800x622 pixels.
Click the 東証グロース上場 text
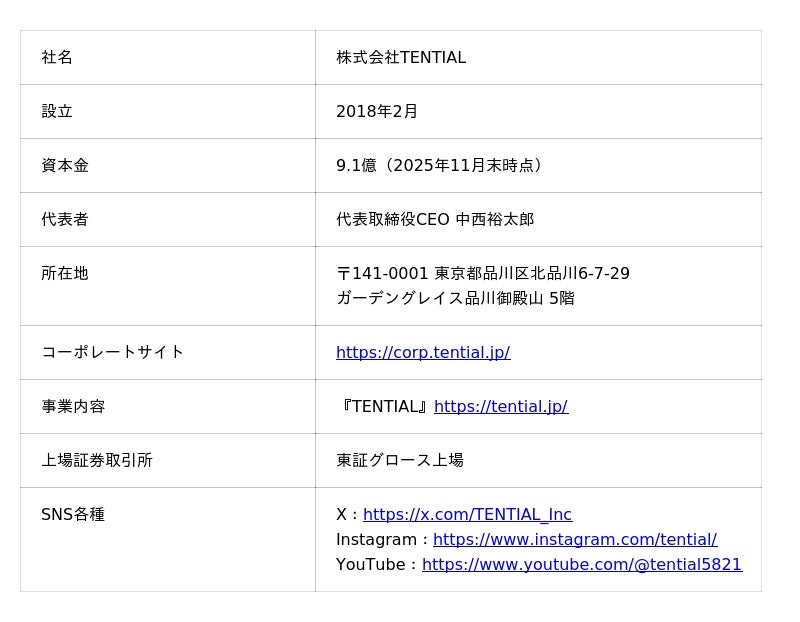click(x=400, y=461)
